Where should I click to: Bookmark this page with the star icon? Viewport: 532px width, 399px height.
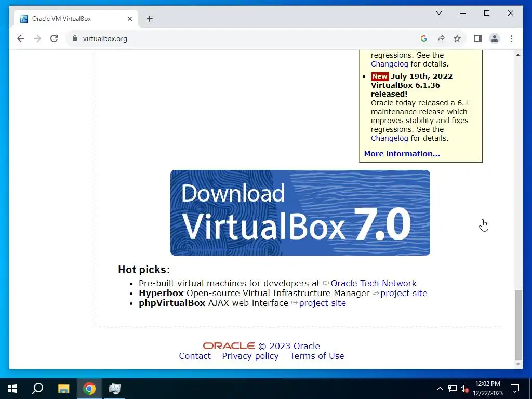tap(457, 38)
